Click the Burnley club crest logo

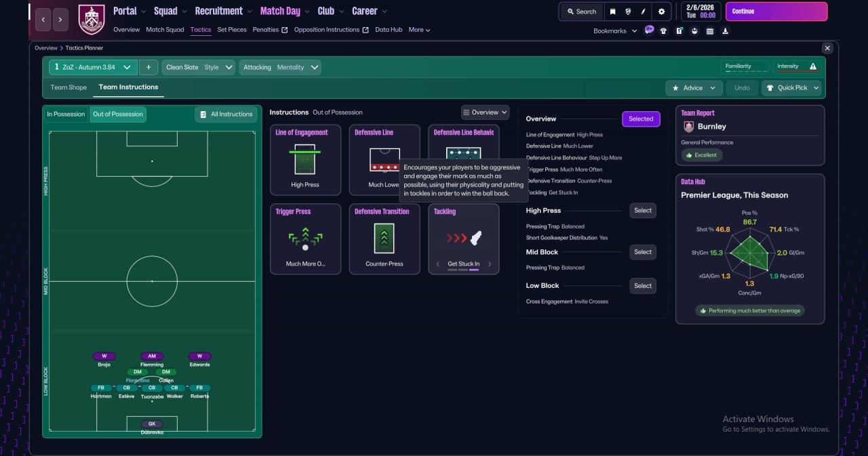[92, 19]
